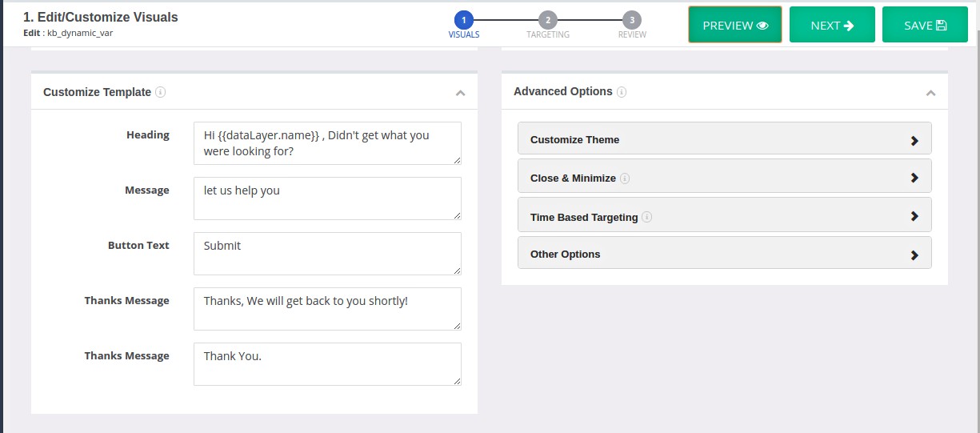Screen dimensions: 980x433
Task: Expand the Customize Theme section
Action: pos(725,138)
